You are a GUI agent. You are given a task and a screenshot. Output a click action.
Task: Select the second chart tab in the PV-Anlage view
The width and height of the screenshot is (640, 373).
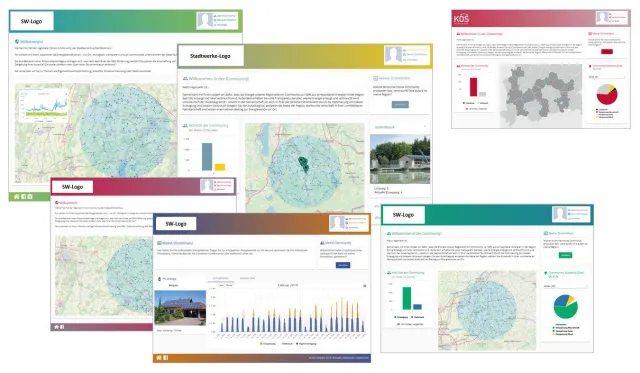[247, 278]
